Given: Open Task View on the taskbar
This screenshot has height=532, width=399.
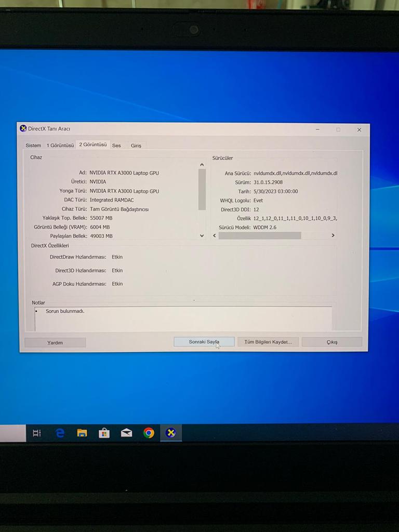Looking at the screenshot, I should click(37, 433).
